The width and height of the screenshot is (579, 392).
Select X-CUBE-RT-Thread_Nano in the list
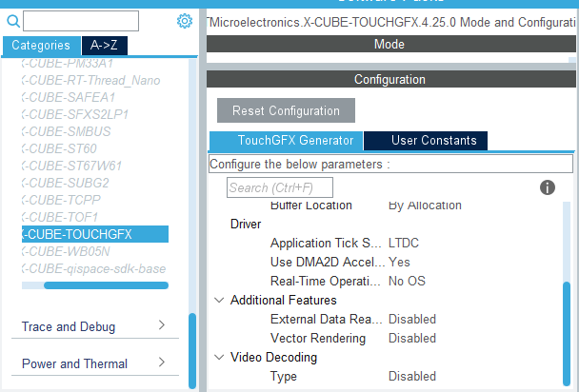[90, 80]
